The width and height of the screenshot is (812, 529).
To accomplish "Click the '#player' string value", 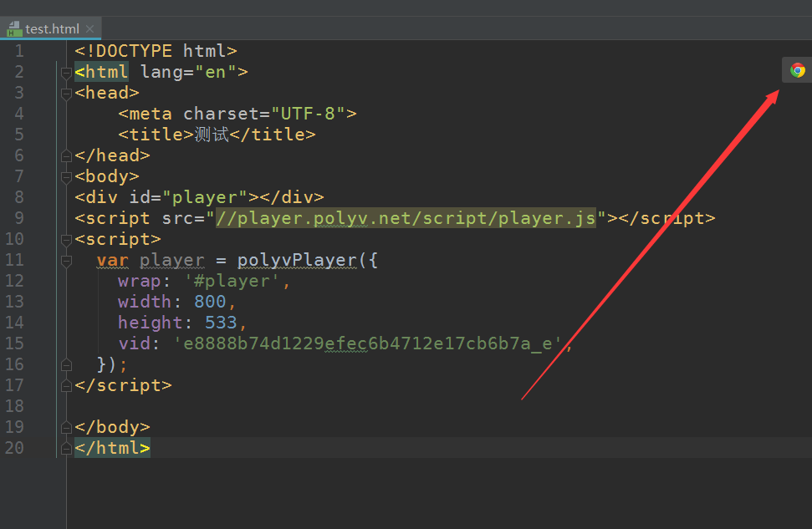I will [x=232, y=281].
